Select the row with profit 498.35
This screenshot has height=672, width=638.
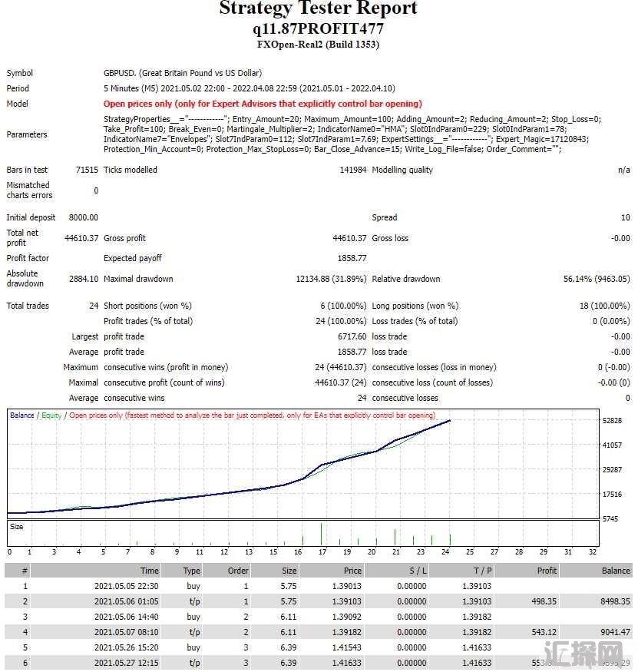tap(319, 601)
